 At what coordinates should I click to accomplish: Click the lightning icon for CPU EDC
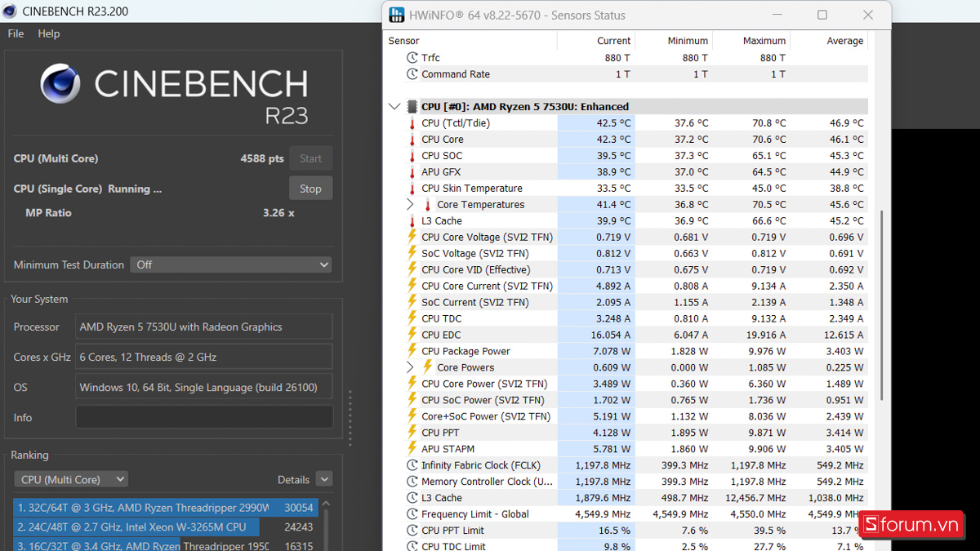[x=412, y=335]
